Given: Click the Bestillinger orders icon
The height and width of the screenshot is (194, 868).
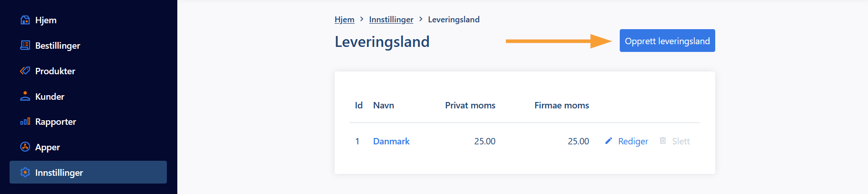Looking at the screenshot, I should tap(25, 45).
